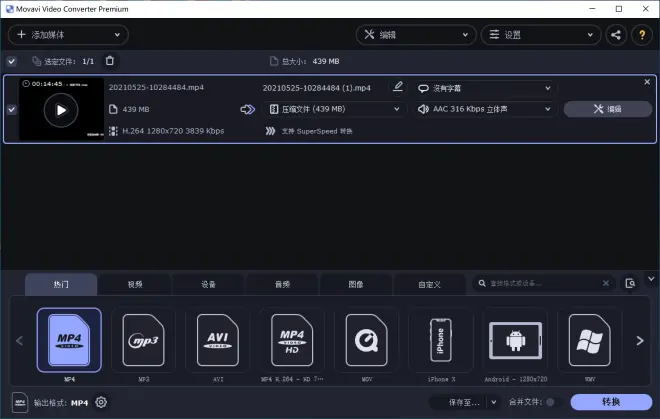This screenshot has width=660, height=419.
Task: Click the share icon button
Action: pyautogui.click(x=616, y=35)
